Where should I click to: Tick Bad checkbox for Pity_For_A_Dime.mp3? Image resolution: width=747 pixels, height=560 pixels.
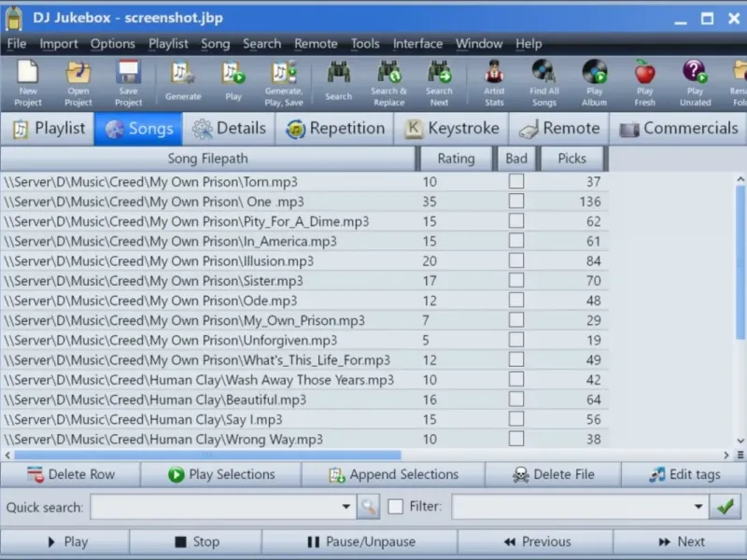tap(516, 221)
